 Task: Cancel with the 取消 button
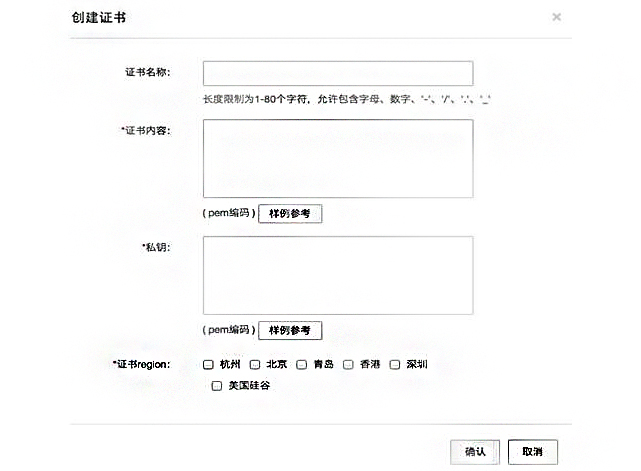533,452
